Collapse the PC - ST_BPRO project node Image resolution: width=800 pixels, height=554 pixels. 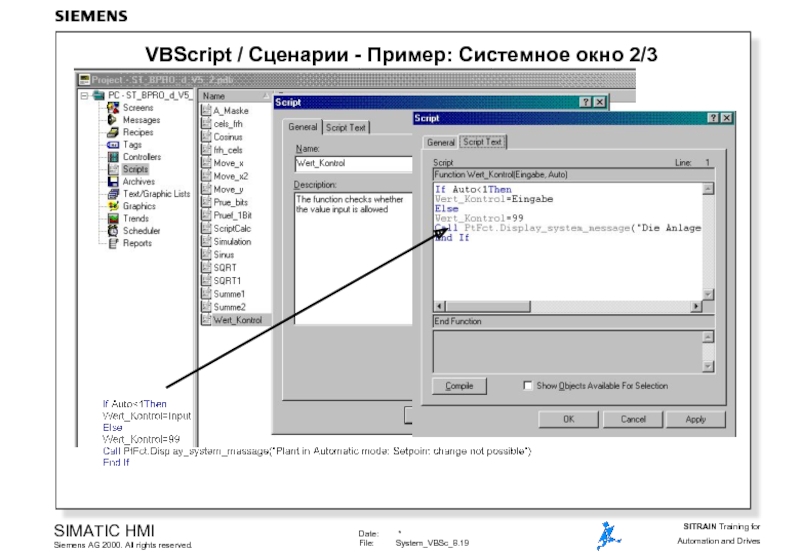click(x=85, y=95)
